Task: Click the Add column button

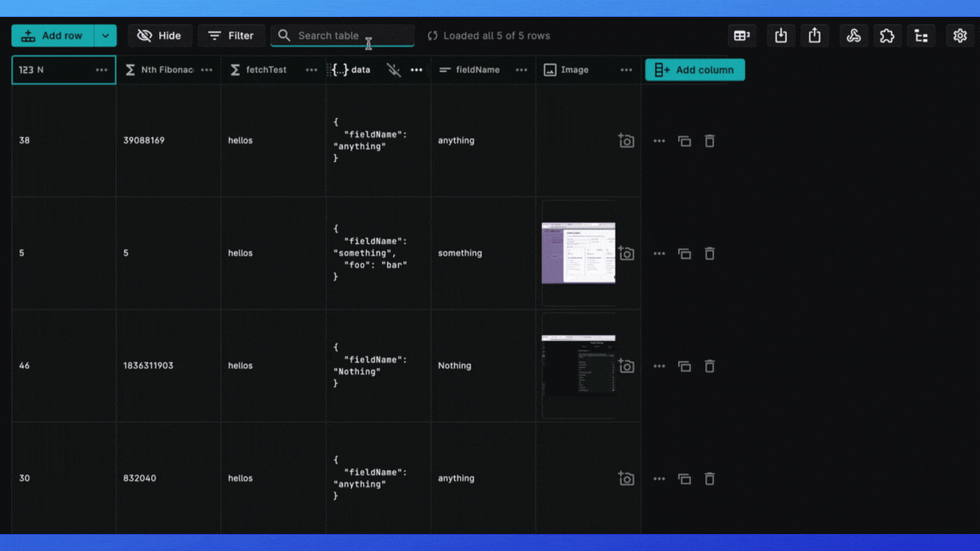Action: (x=694, y=70)
